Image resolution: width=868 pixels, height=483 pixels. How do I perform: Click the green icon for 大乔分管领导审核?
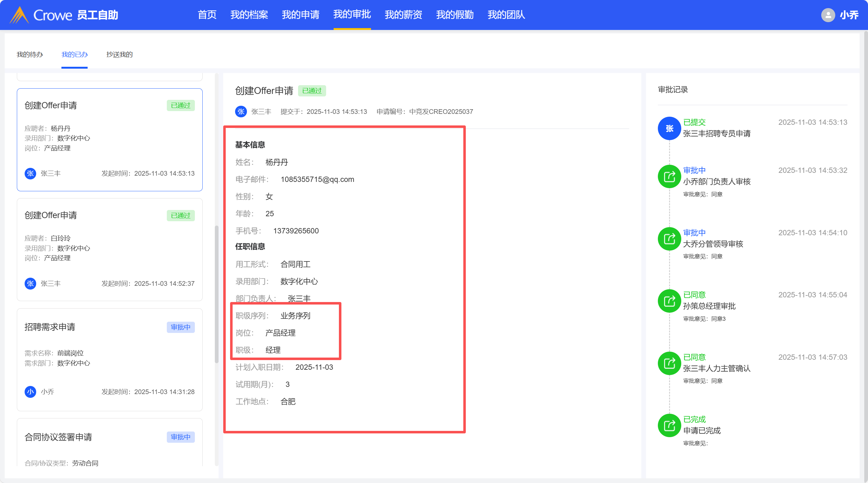669,239
